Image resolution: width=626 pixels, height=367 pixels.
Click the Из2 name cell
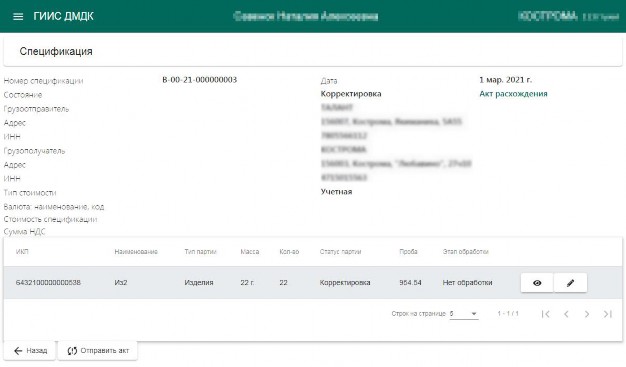pyautogui.click(x=121, y=283)
